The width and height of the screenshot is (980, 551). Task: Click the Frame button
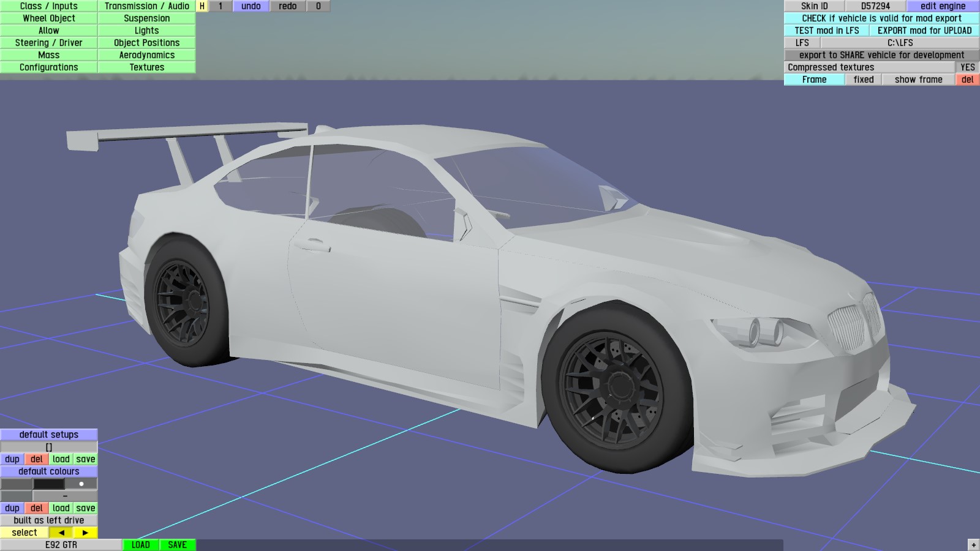click(x=815, y=80)
